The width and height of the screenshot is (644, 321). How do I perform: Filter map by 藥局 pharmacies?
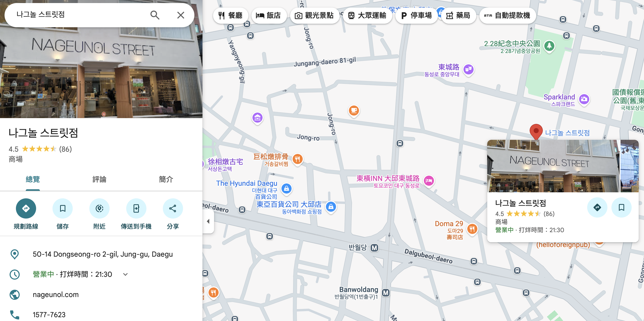(458, 16)
